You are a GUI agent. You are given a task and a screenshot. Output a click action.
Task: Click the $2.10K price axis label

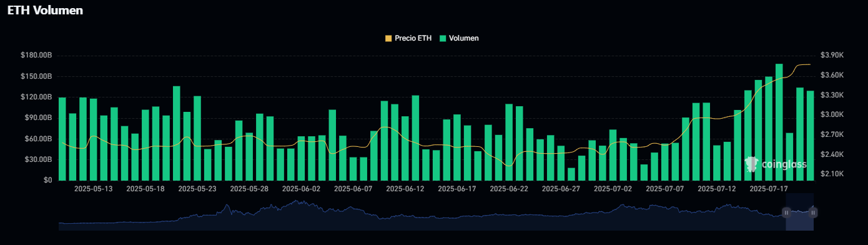click(832, 174)
